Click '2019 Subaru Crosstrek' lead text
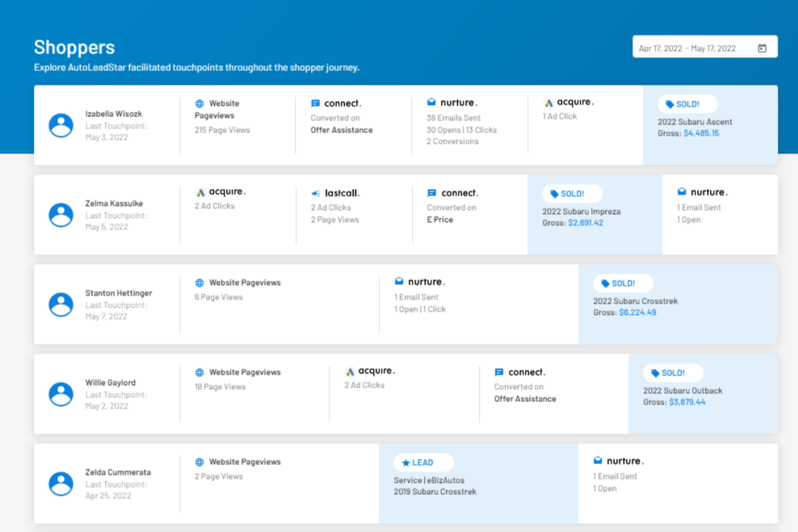798x532 pixels. click(435, 492)
